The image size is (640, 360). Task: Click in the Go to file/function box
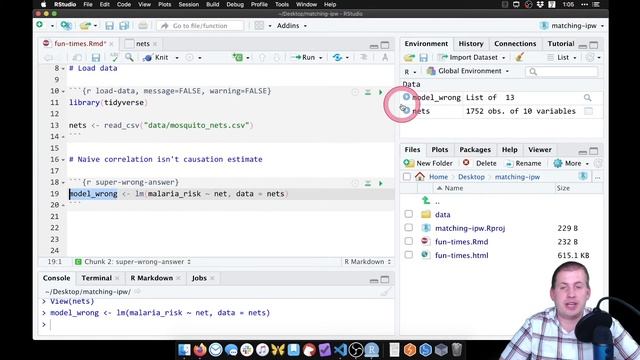[x=200, y=26]
